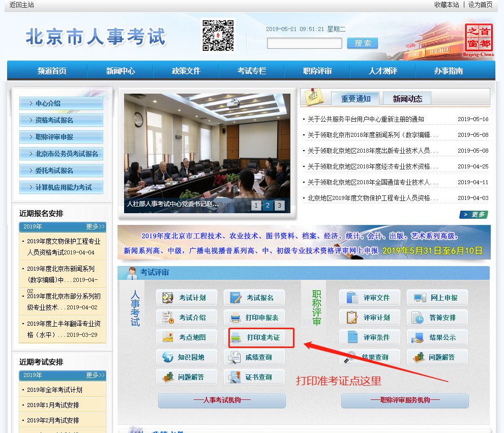
Task: Expand 更多>> in 近期考试安排
Action: click(95, 375)
